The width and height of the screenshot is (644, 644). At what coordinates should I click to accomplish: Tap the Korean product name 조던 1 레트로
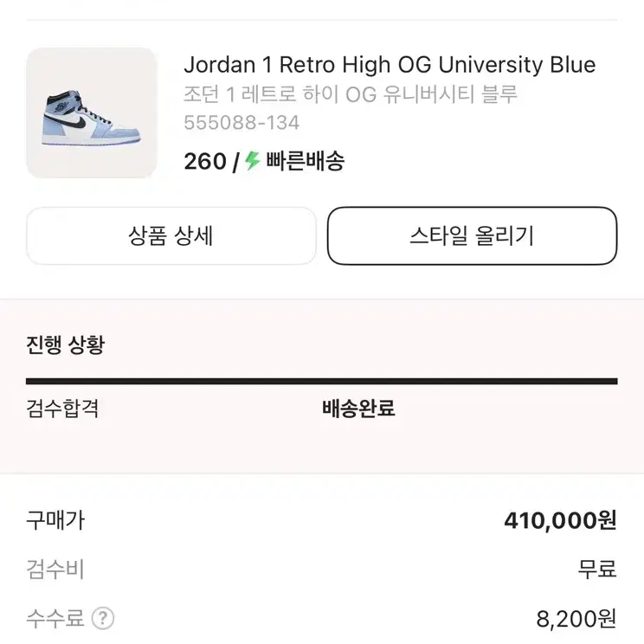coord(350,94)
